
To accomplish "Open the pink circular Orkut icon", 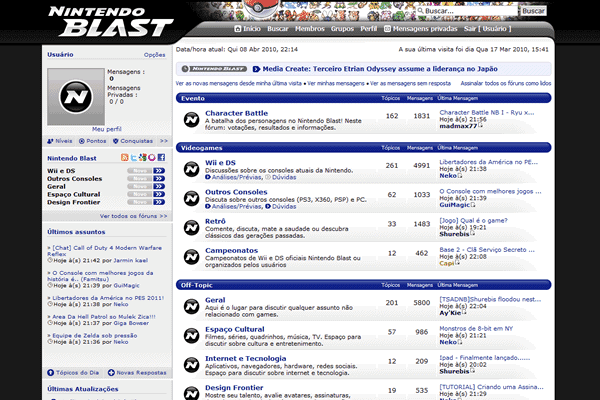I will (152, 157).
